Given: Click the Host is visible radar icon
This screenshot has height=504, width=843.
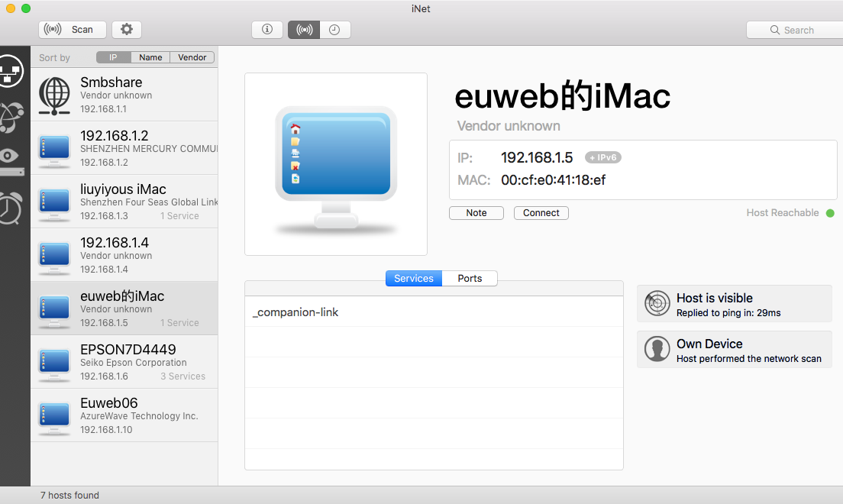Looking at the screenshot, I should 657,303.
